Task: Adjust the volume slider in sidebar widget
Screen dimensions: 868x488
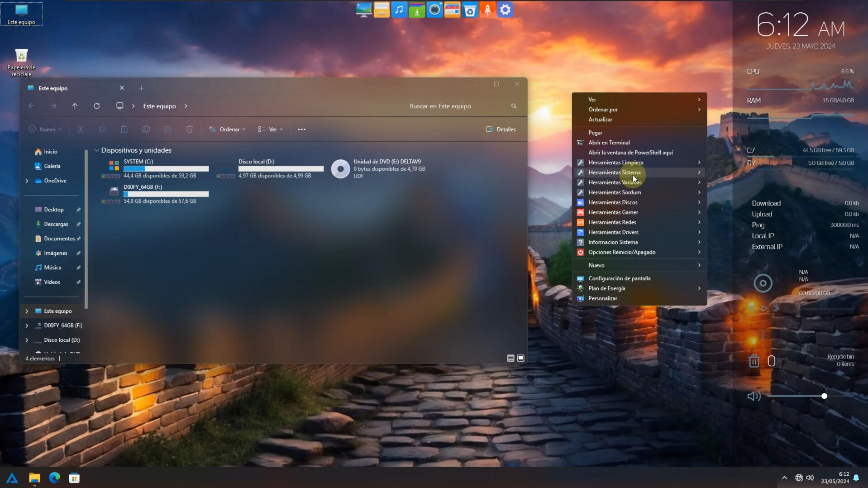Action: point(824,396)
